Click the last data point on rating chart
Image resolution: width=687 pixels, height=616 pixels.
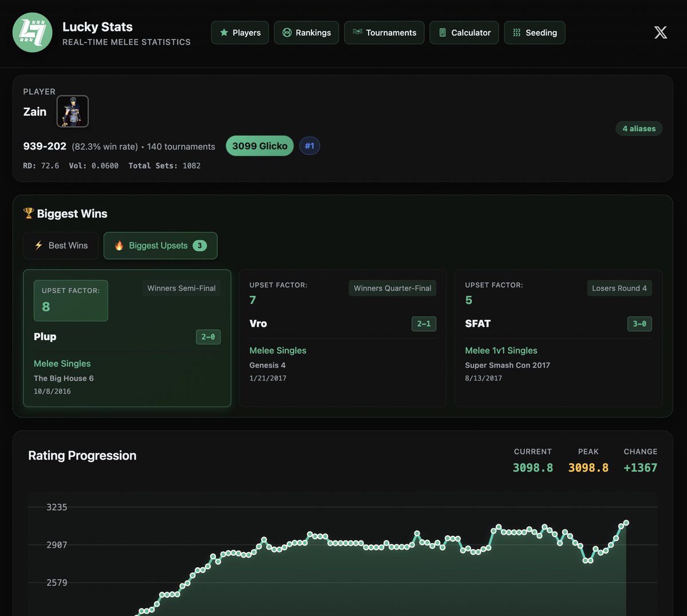(626, 523)
